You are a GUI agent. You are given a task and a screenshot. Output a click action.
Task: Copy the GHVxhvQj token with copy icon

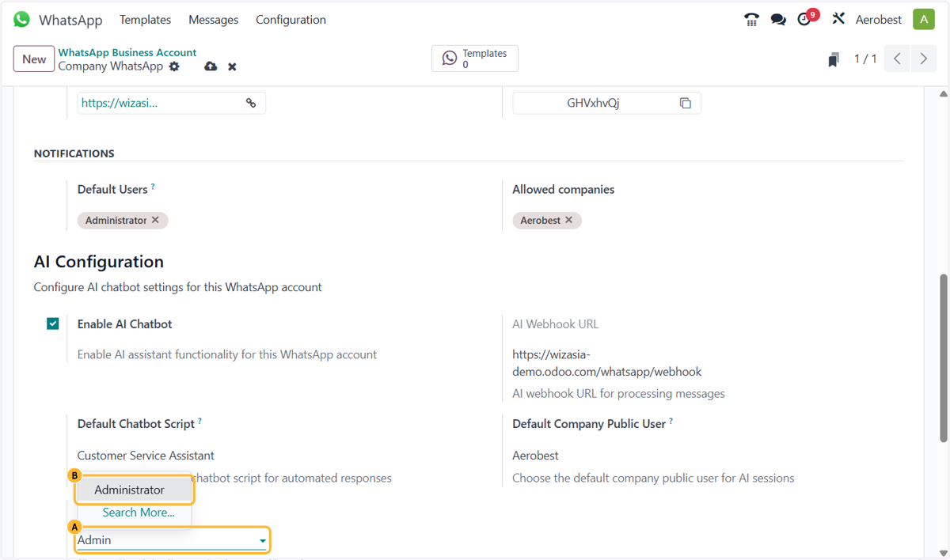tap(686, 103)
